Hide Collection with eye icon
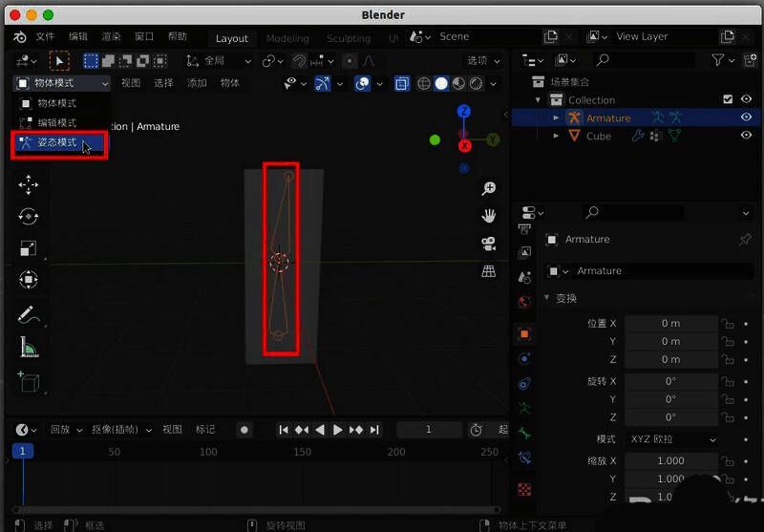This screenshot has width=764, height=532. tap(746, 99)
